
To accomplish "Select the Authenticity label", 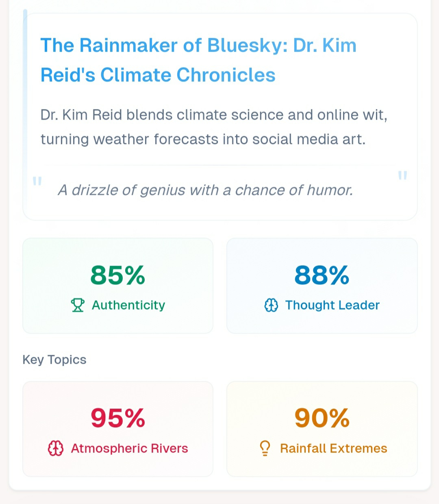I will (x=128, y=305).
